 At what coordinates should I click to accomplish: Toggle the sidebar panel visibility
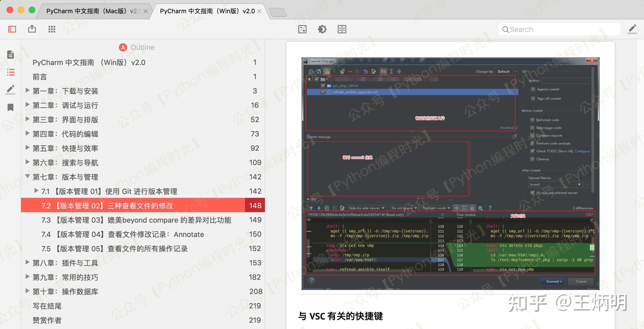(x=11, y=29)
